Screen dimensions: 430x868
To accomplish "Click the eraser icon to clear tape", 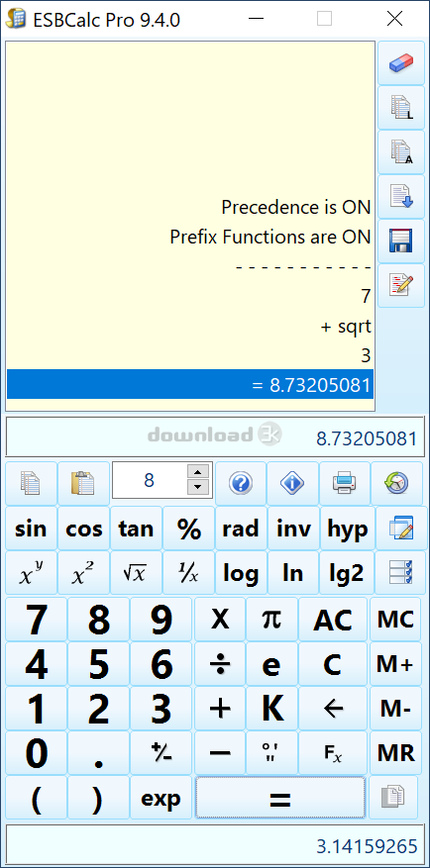I will [401, 63].
